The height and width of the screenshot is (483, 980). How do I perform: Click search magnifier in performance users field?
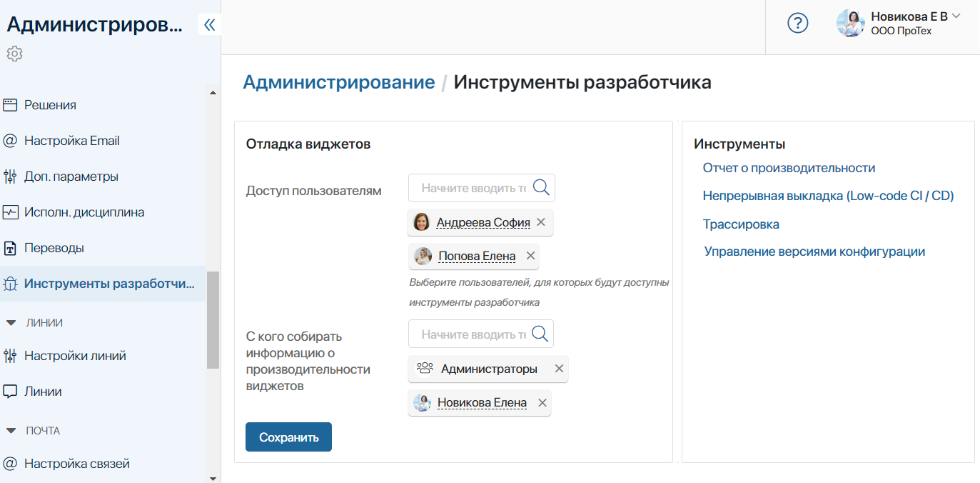tap(540, 334)
